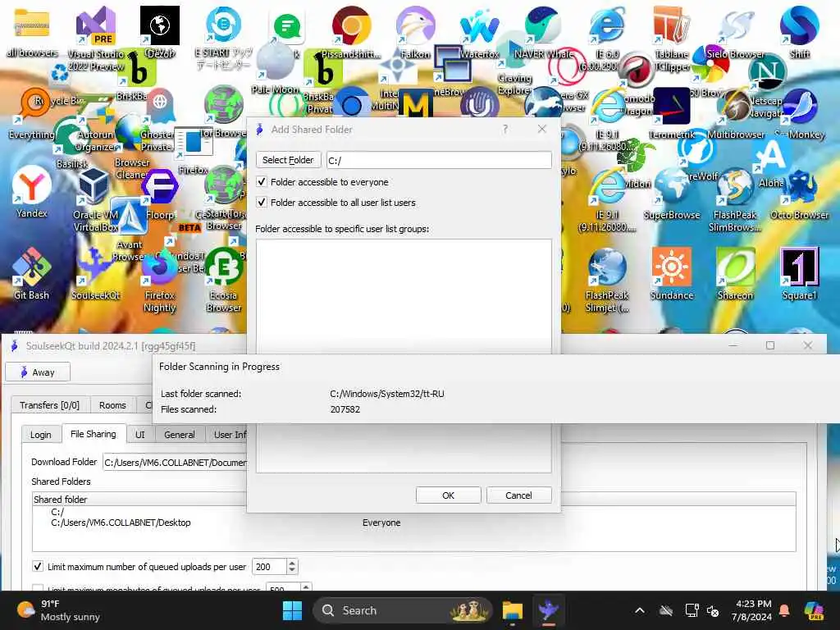
Task: Show hidden system tray icons
Action: tap(640, 610)
